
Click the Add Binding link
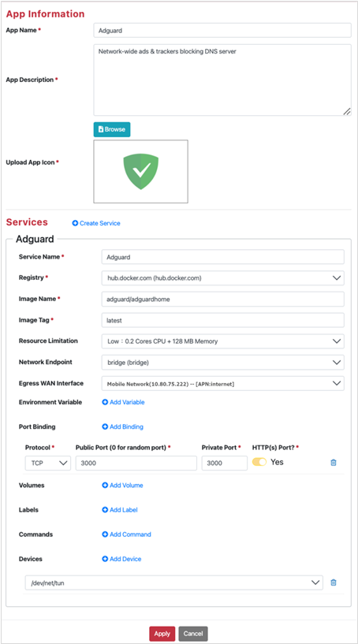pyautogui.click(x=122, y=426)
